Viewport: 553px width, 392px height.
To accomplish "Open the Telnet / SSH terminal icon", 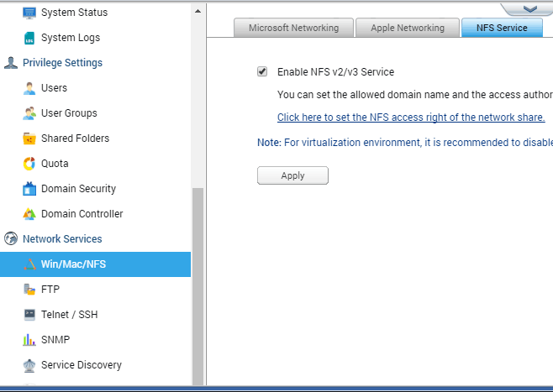I will [29, 315].
